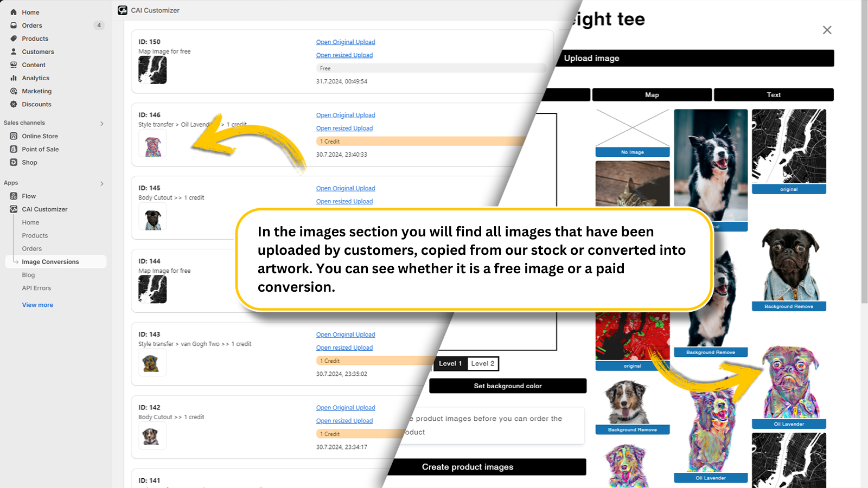Open Analytics with the bar chart icon
This screenshot has height=488, width=868.
click(14, 78)
